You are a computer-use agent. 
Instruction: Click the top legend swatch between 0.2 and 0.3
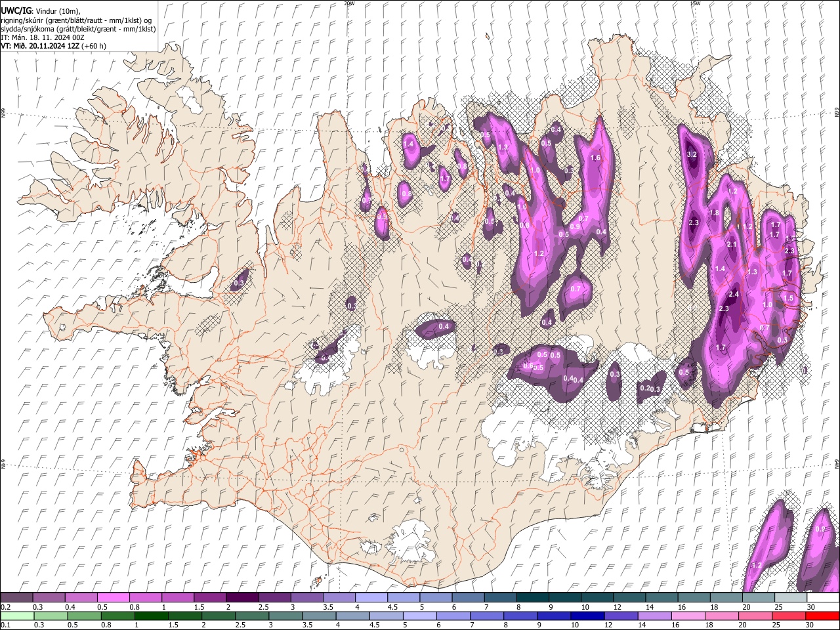16,597
